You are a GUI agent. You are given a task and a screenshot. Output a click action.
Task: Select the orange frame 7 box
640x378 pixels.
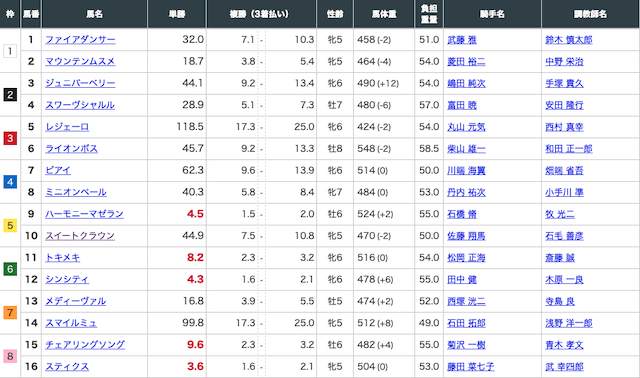click(x=10, y=313)
